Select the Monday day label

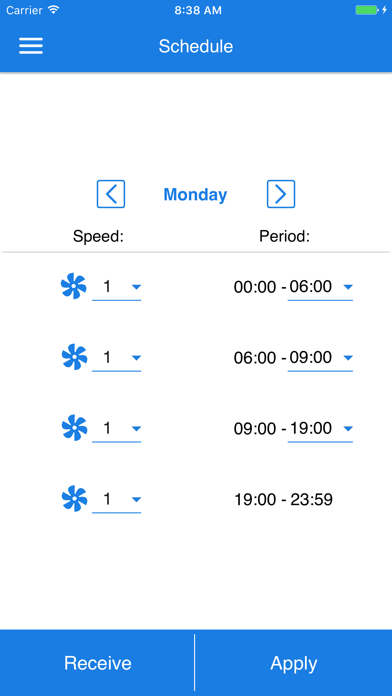tap(195, 194)
